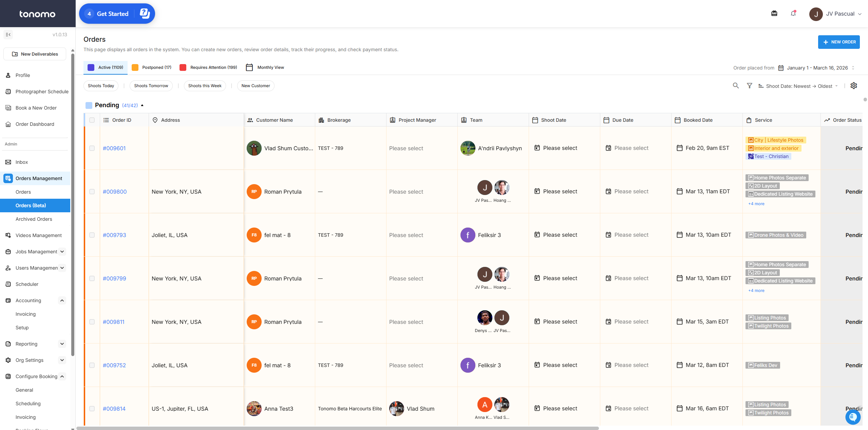
Task: Filter by Shoots Tomorrow
Action: (151, 86)
